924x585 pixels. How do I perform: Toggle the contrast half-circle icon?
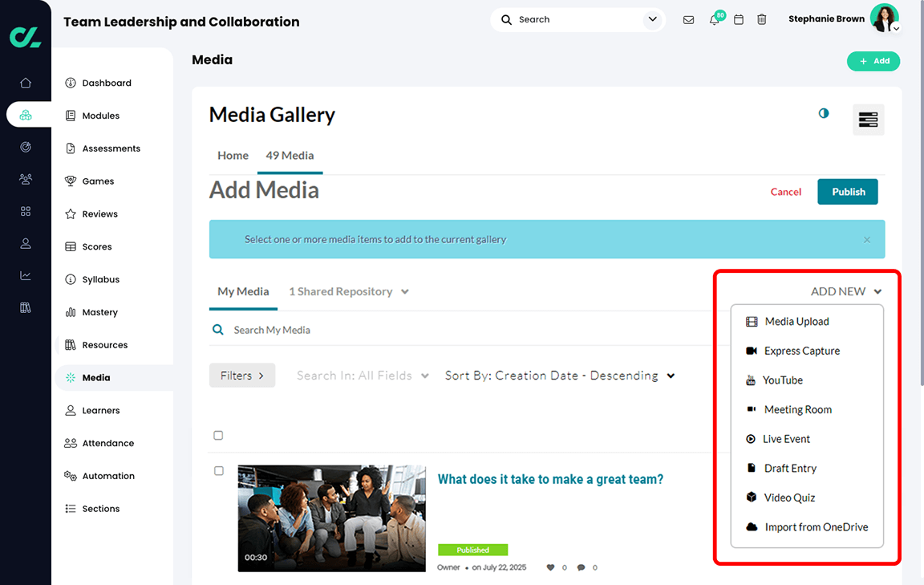pyautogui.click(x=823, y=113)
